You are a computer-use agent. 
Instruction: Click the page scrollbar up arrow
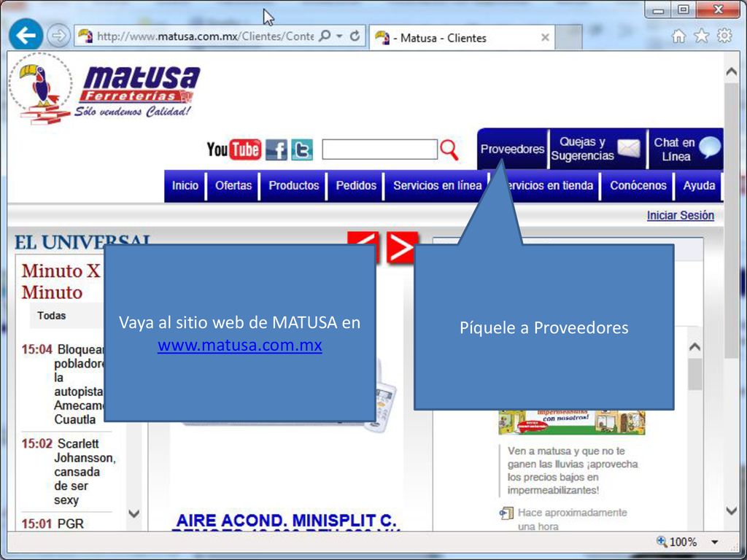731,72
